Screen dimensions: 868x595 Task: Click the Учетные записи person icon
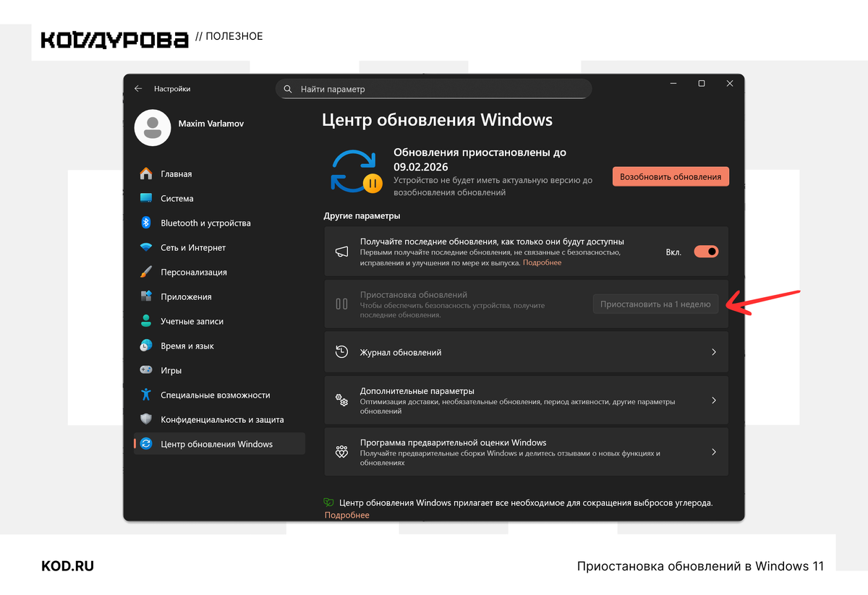click(146, 322)
